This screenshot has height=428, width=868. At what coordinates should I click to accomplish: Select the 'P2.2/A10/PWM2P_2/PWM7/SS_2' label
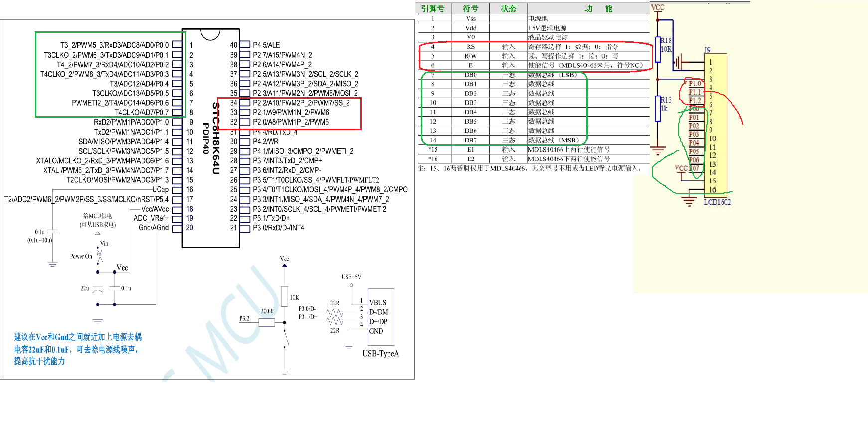[301, 103]
